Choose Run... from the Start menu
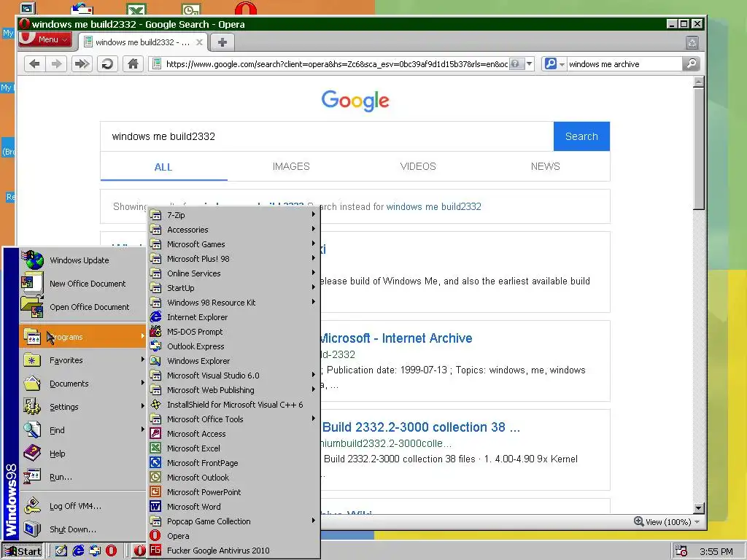Viewport: 747px width, 560px height. coord(83,477)
